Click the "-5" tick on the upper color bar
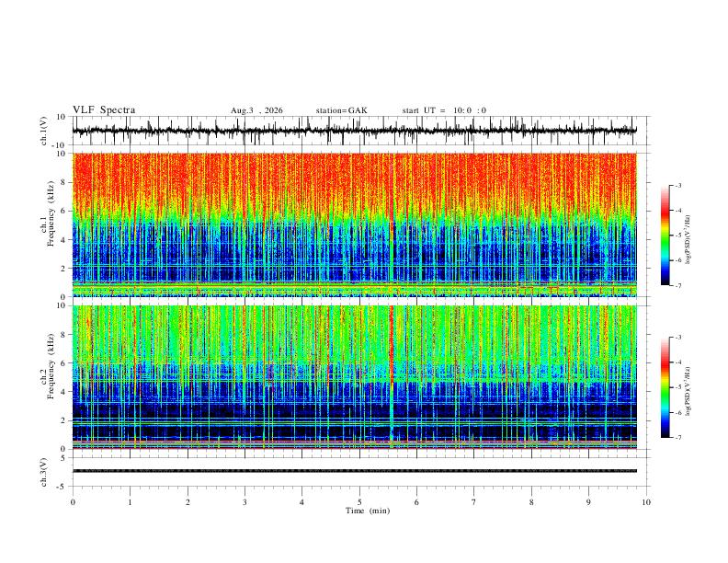This screenshot has width=728, height=563. point(677,236)
